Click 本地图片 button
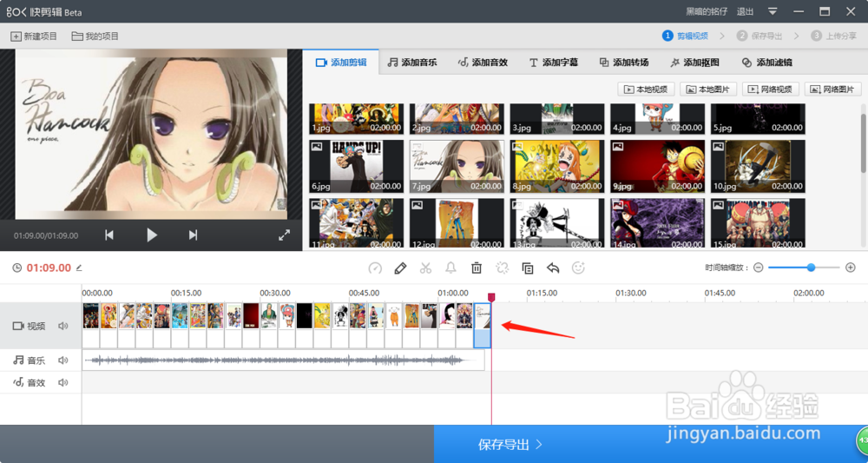The width and height of the screenshot is (868, 463). (708, 89)
